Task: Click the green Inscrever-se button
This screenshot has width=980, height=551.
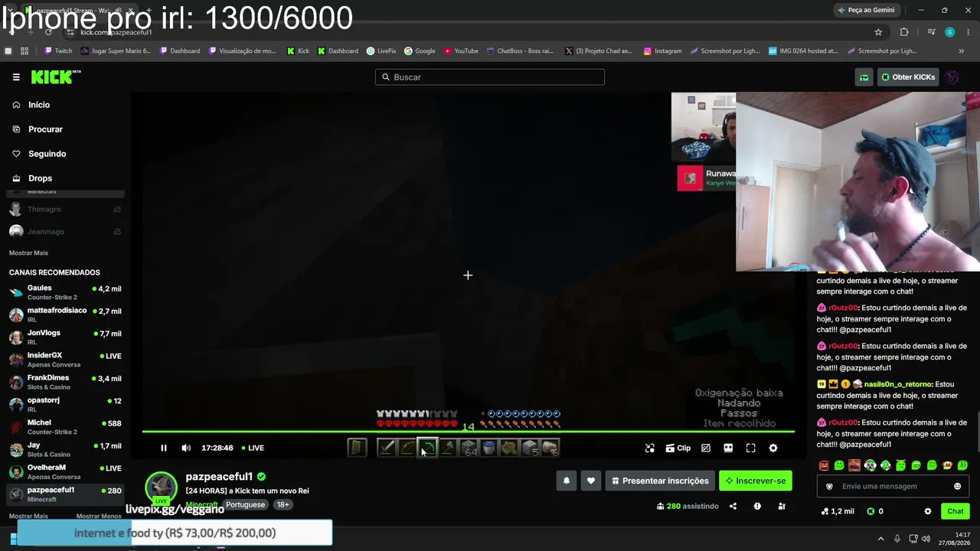Action: pyautogui.click(x=756, y=481)
